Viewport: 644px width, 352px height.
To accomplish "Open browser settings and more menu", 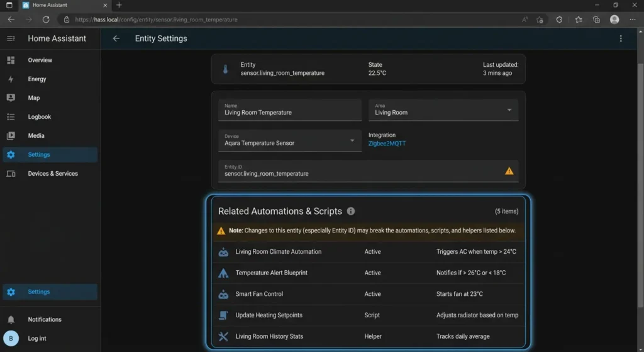I will pyautogui.click(x=633, y=20).
